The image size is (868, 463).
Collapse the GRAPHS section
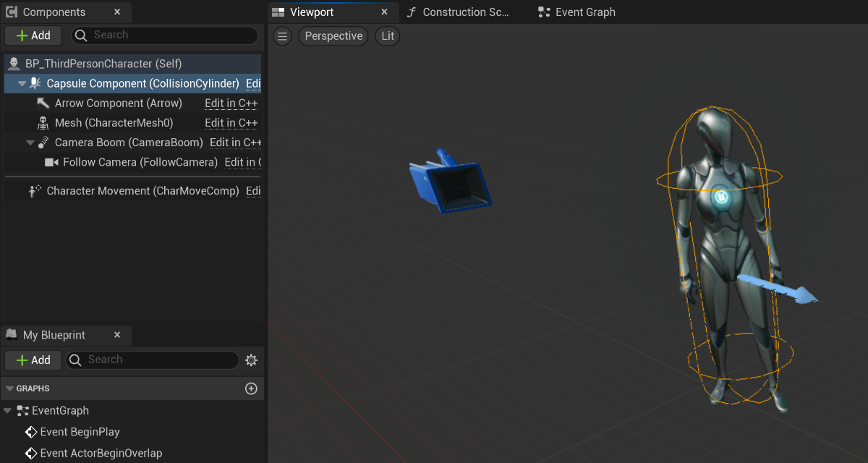click(9, 388)
